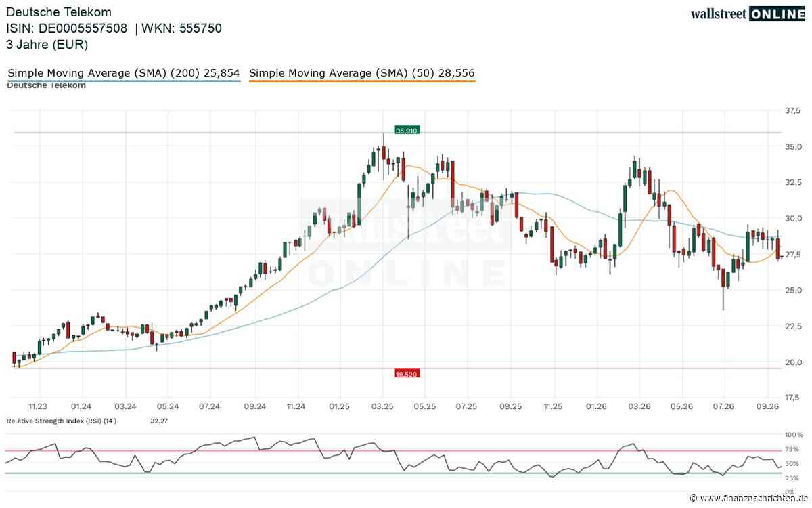The height and width of the screenshot is (508, 812).
Task: Click the 05.26 date axis label
Action: point(681,406)
